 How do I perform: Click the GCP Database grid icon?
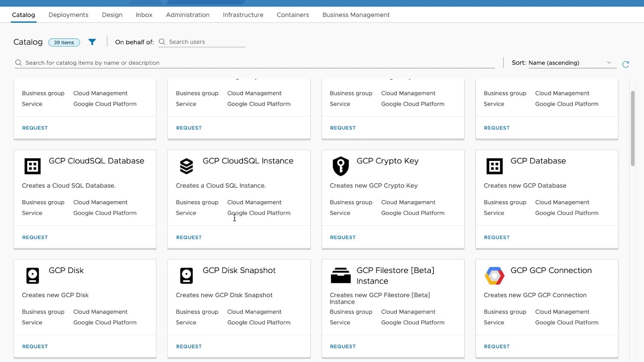495,166
